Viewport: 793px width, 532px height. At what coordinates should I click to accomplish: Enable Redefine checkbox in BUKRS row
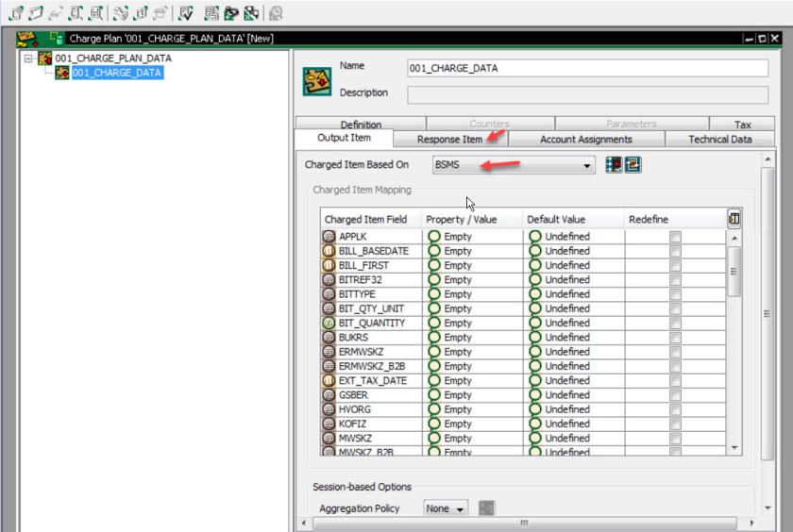coord(675,338)
